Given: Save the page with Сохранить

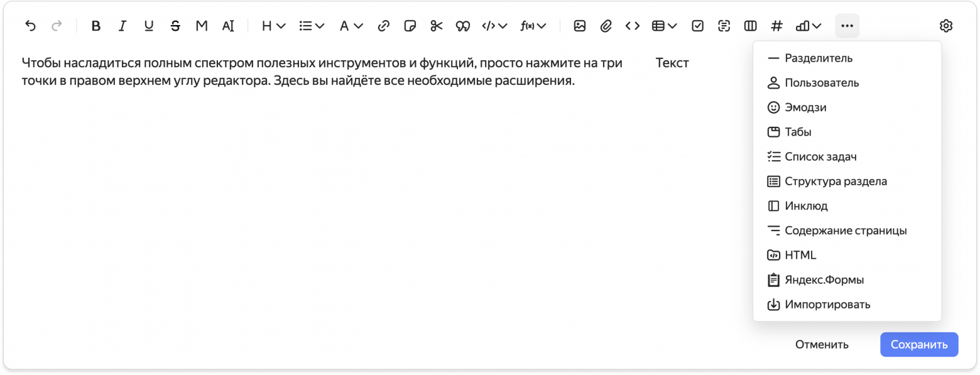Looking at the screenshot, I should click(919, 344).
